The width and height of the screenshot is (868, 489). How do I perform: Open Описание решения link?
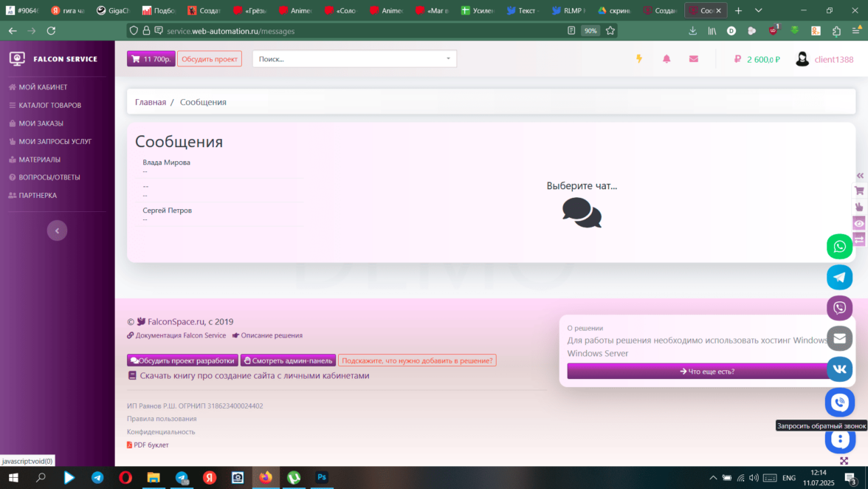click(267, 335)
